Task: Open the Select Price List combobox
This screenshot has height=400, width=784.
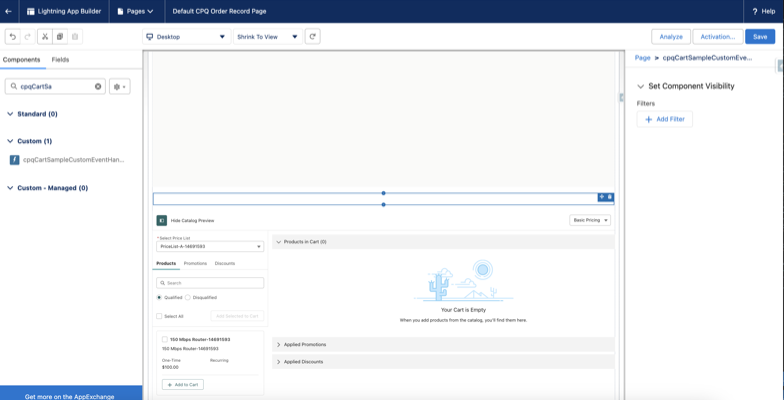Action: [x=210, y=246]
